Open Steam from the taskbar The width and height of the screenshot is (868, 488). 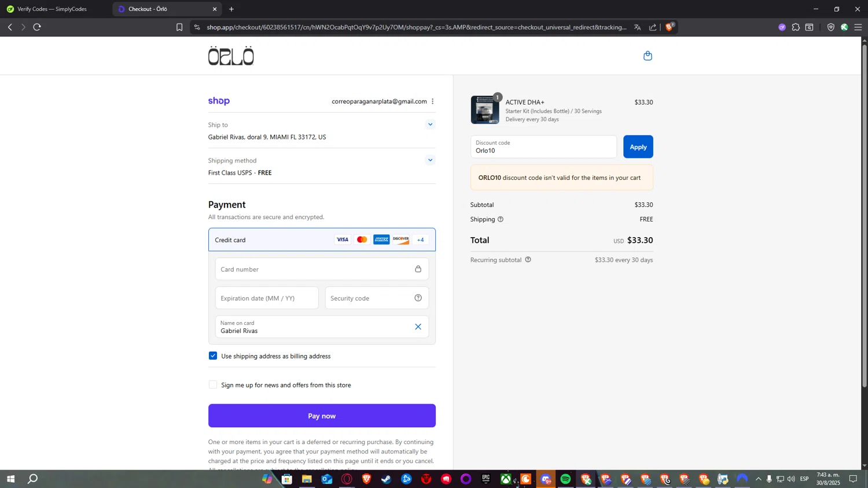point(386,479)
